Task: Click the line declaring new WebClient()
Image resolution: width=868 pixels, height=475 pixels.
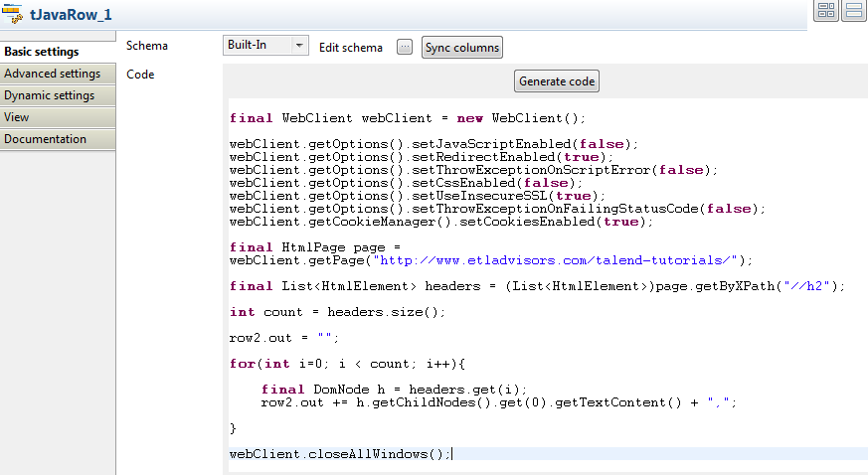Action: pos(408,118)
